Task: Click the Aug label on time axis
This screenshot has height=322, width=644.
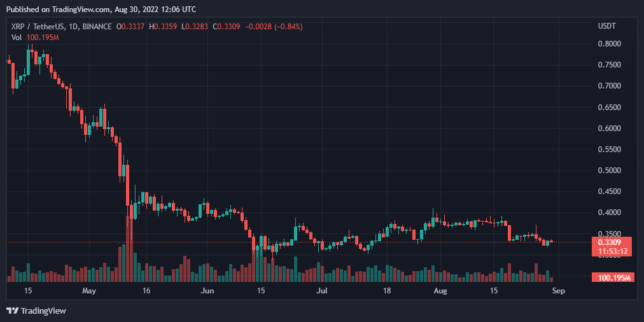Action: click(440, 291)
